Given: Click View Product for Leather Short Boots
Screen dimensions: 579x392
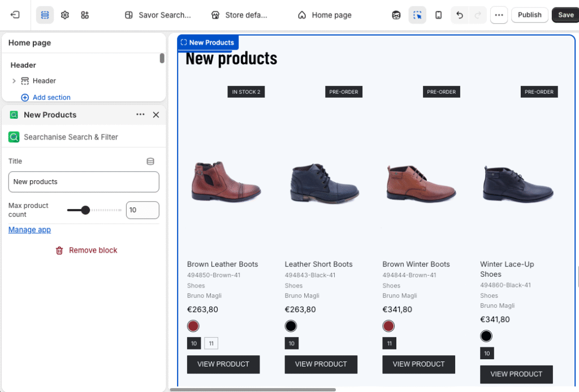Looking at the screenshot, I should [x=321, y=364].
